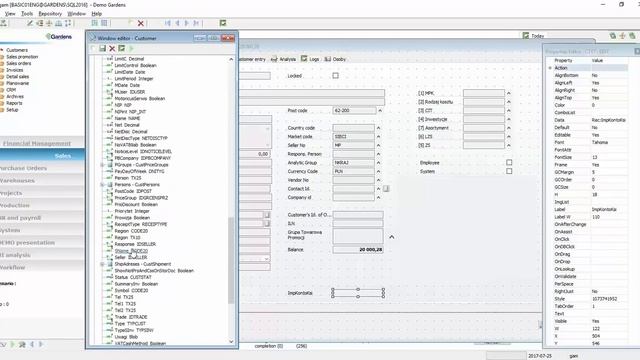Open the View menu
This screenshot has height=360, width=640.
click(10, 13)
